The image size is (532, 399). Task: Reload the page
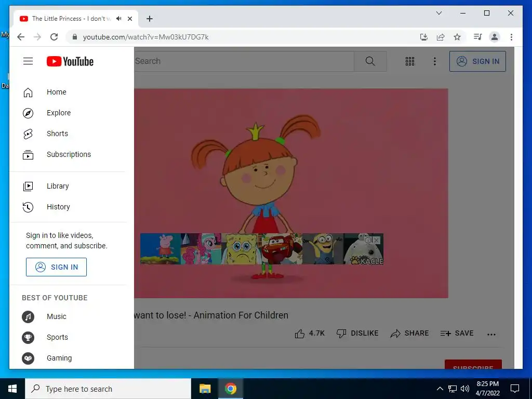coord(54,37)
